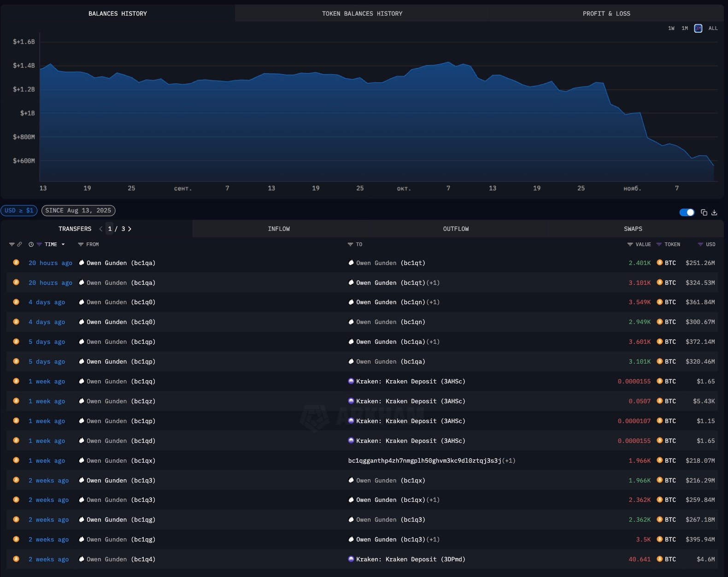Go to previous transfers page with chevron
728x577 pixels.
(x=101, y=229)
